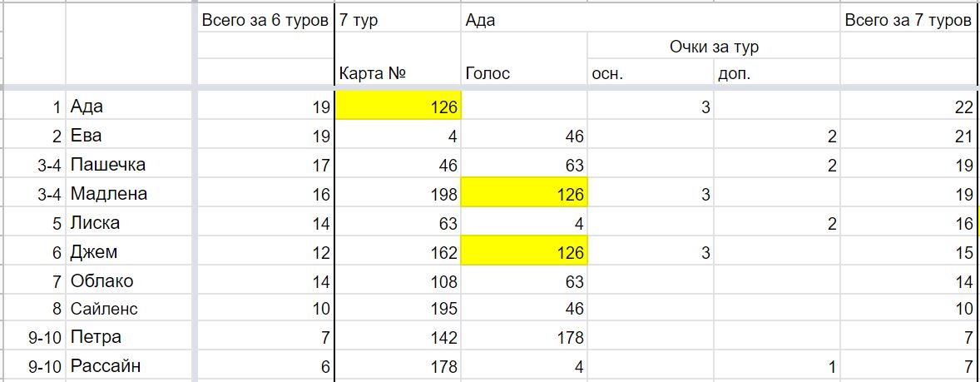980x382 pixels.
Task: Click the card number 195 cell
Action: (398, 309)
